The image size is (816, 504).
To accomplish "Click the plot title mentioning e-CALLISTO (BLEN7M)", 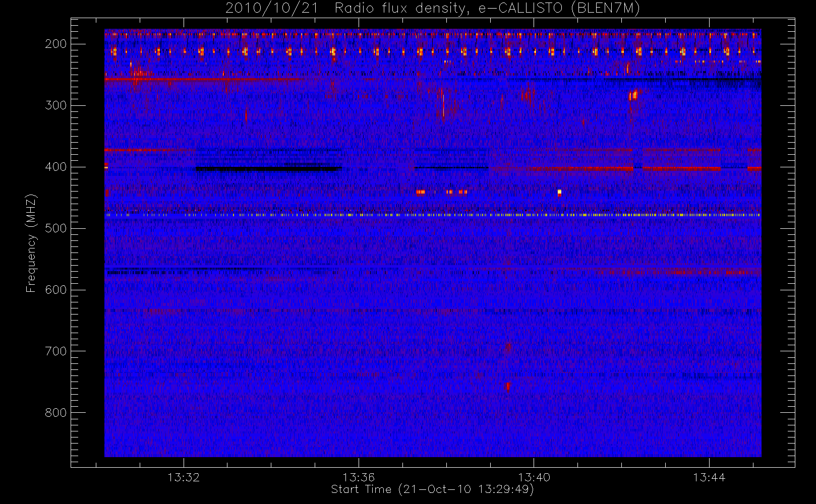I will click(x=433, y=9).
